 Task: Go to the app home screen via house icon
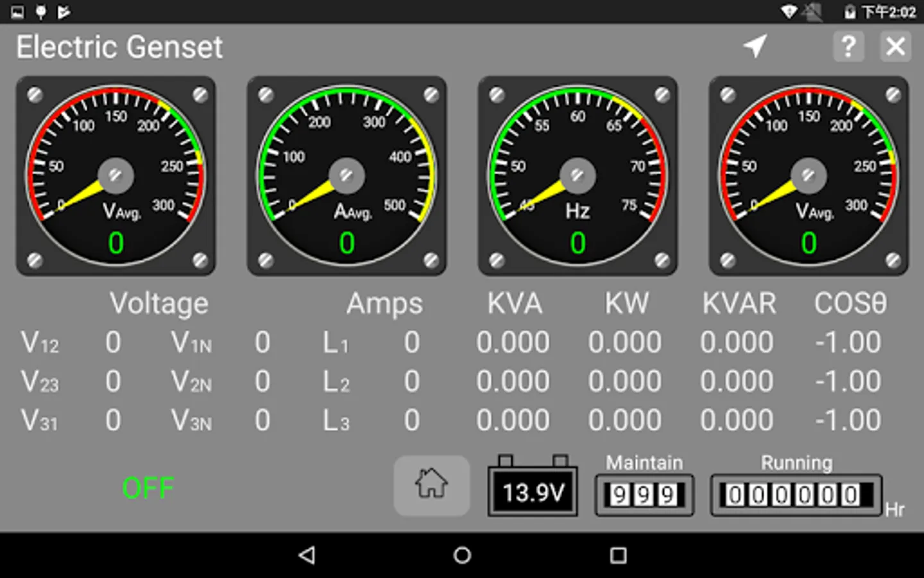(x=431, y=486)
